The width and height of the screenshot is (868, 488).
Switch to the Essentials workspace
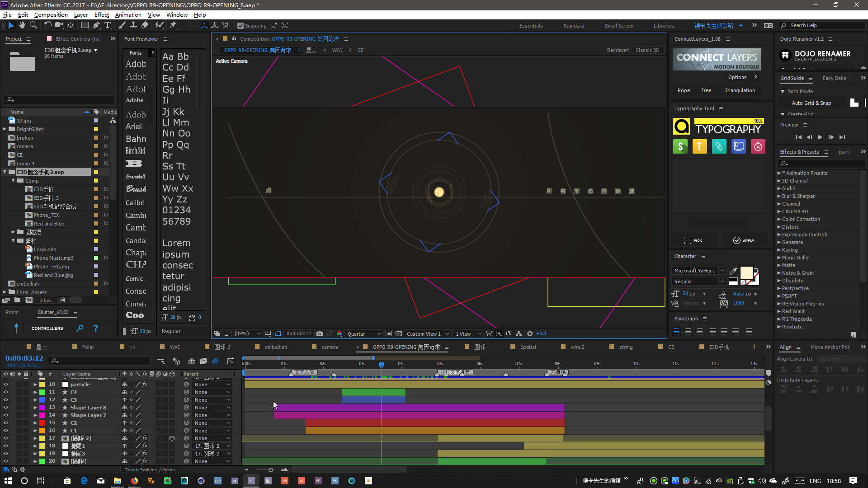[x=531, y=26]
